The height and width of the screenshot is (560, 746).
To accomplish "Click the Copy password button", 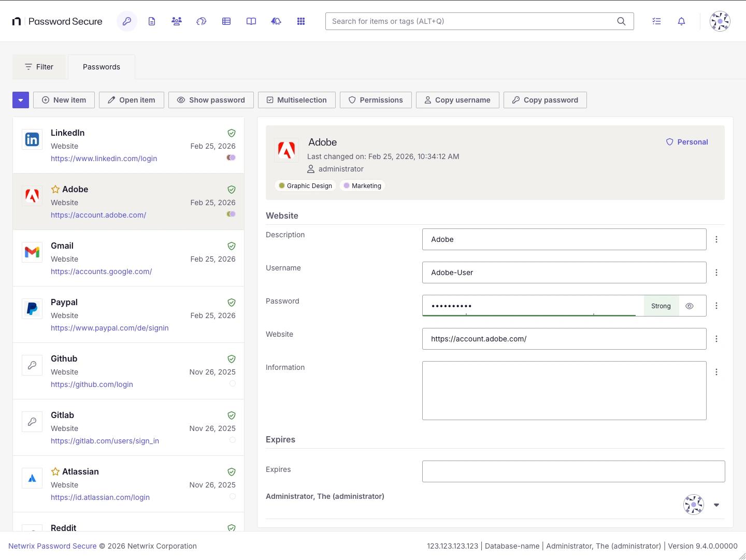I will pos(545,100).
